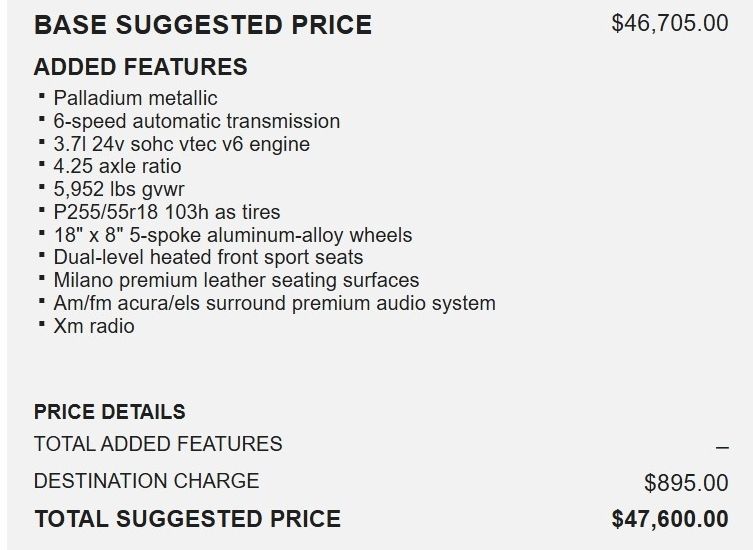
Task: Select the 3.7l 24v sohc vtec v6 engine line
Action: (181, 144)
